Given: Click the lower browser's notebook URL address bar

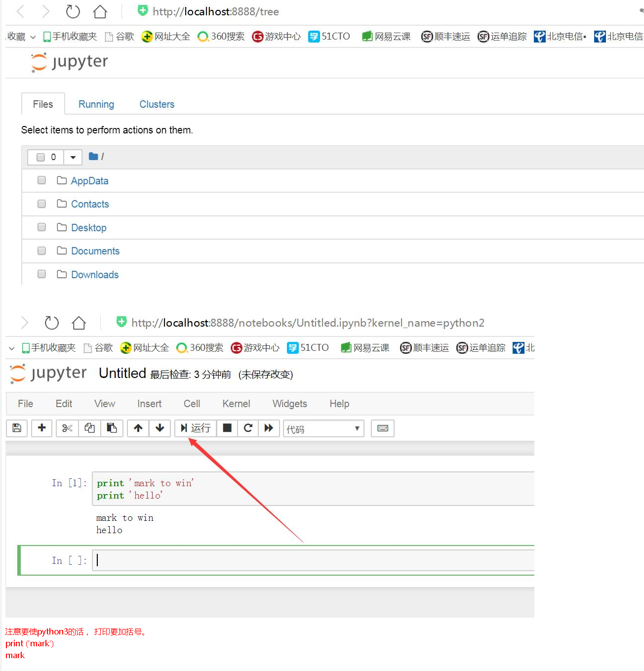Looking at the screenshot, I should (x=308, y=323).
